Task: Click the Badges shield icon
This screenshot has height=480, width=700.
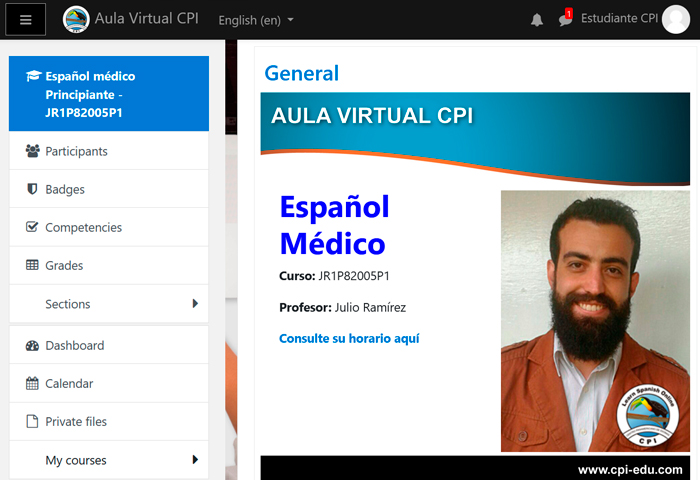Action: (x=32, y=189)
